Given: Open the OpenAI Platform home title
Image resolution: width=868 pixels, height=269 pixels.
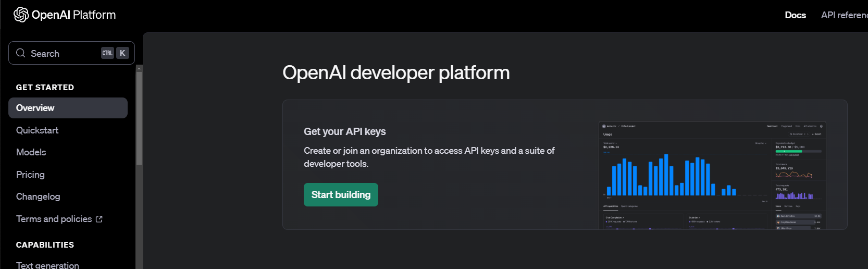Looking at the screenshot, I should 73,15.
